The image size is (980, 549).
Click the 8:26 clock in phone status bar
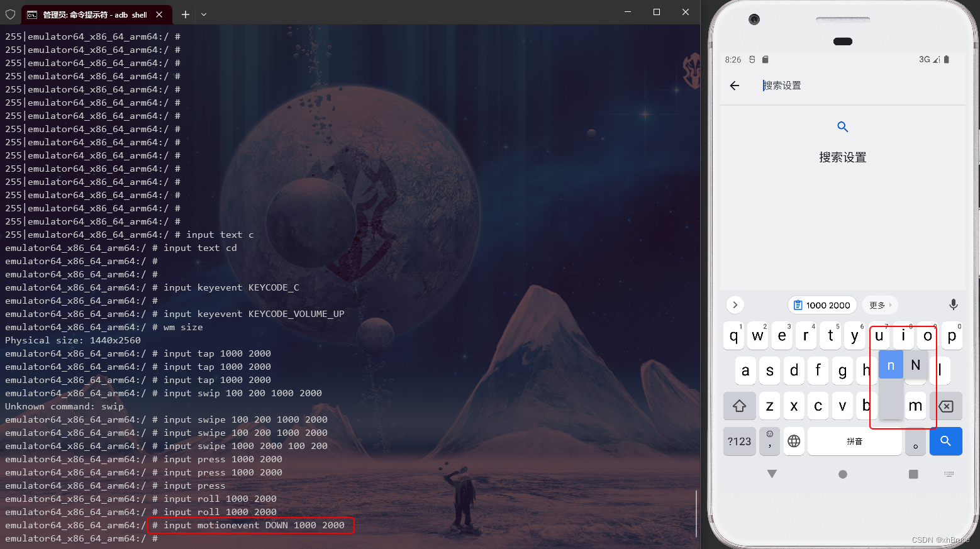coord(733,60)
